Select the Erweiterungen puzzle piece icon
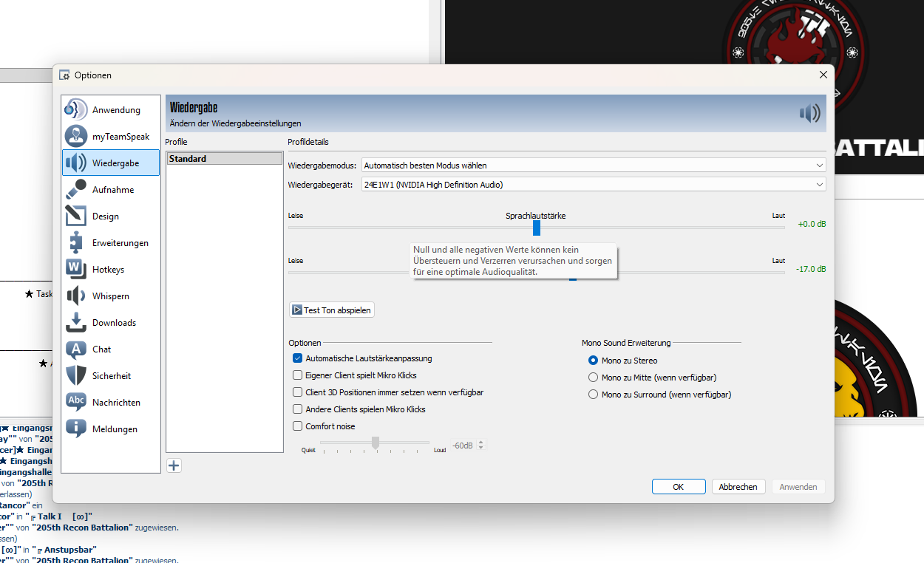The width and height of the screenshot is (924, 563). tap(76, 242)
